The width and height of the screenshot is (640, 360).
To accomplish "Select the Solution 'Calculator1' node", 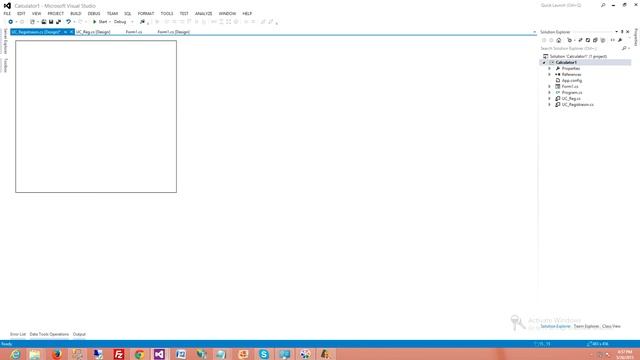I will [578, 56].
